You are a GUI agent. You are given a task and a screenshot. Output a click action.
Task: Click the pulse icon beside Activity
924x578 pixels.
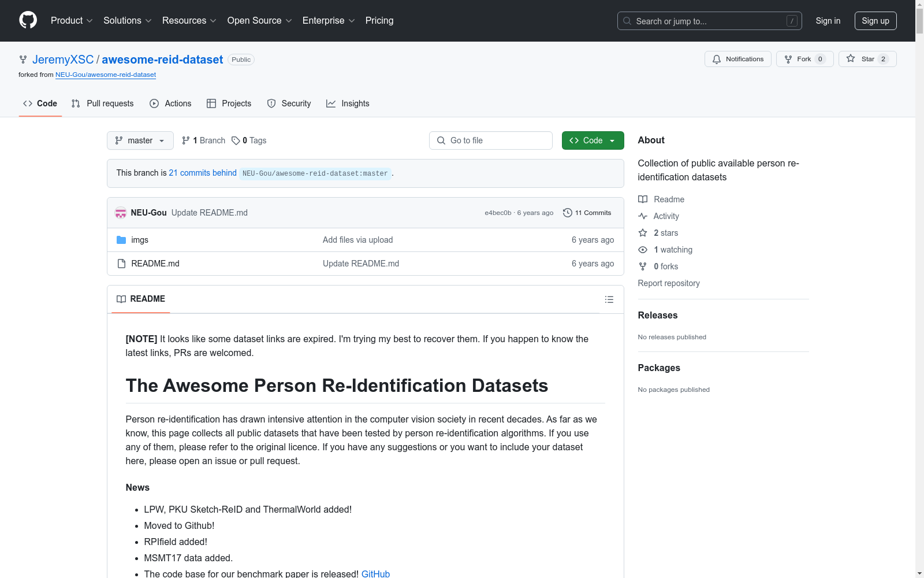pos(643,216)
